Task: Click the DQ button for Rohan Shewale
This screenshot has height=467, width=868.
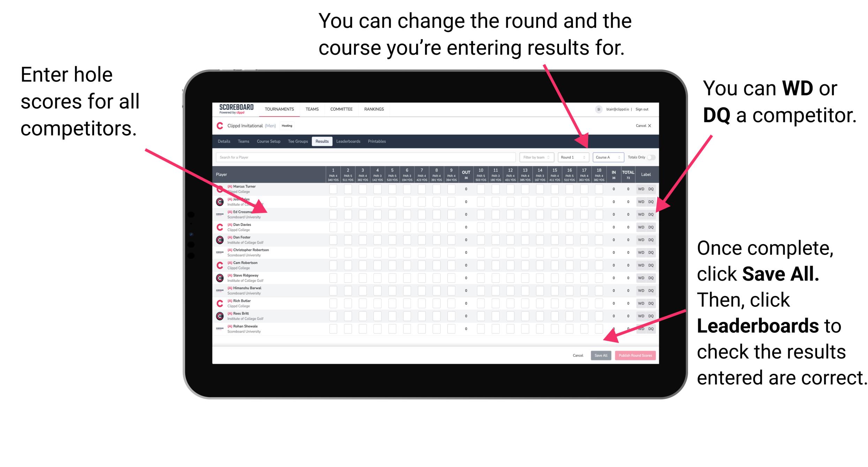Action: 650,329
